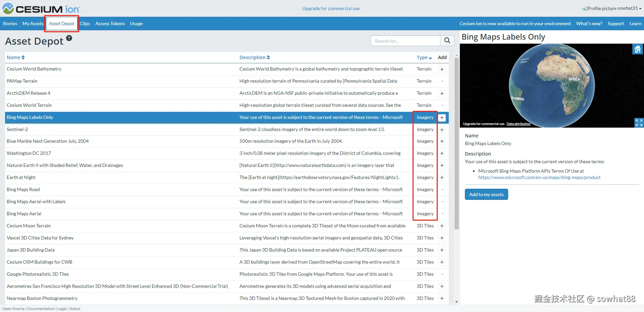644x312 pixels.
Task: View the Usage tab
Action: click(x=137, y=24)
